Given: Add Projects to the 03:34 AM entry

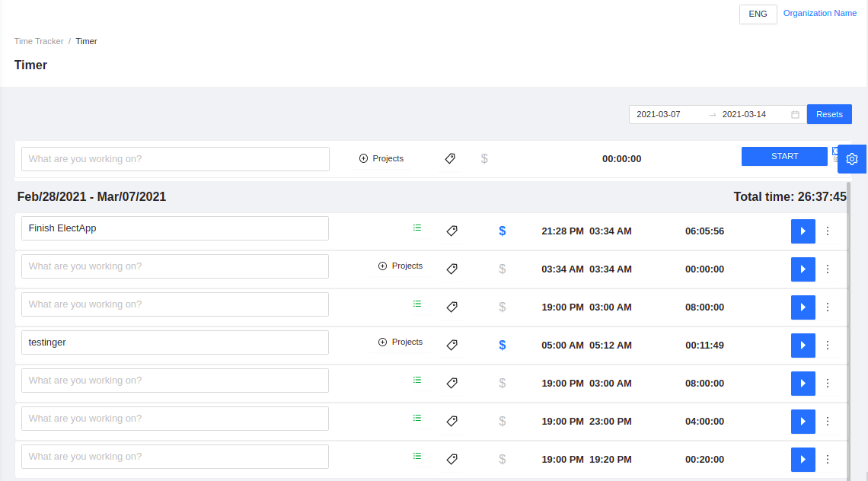Looking at the screenshot, I should tap(400, 266).
